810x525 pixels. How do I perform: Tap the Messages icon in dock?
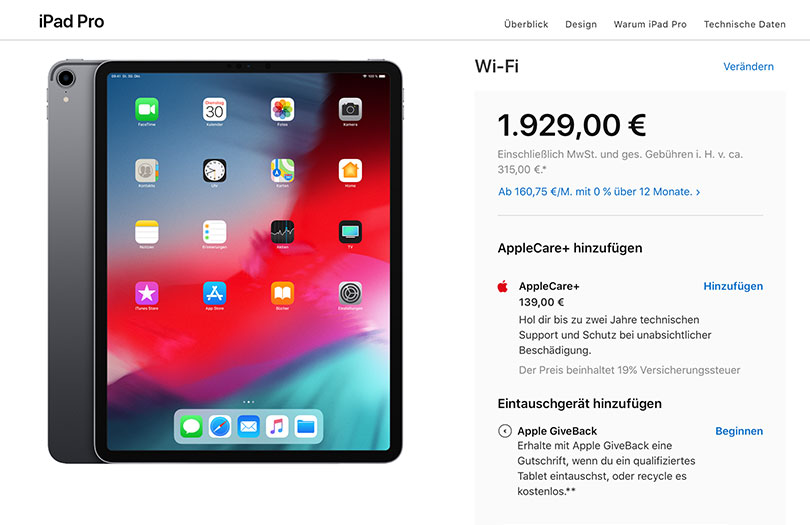point(191,427)
